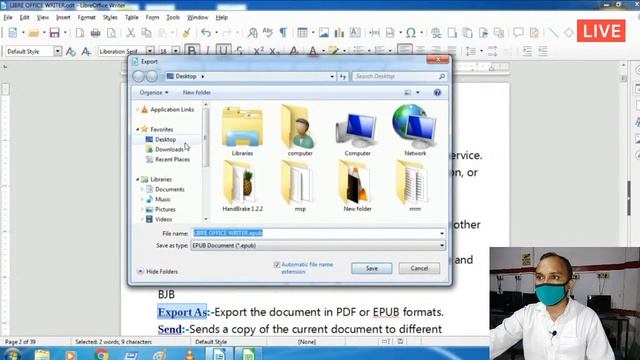The height and width of the screenshot is (360, 640).
Task: Click the Superscript icon
Action: (259, 51)
